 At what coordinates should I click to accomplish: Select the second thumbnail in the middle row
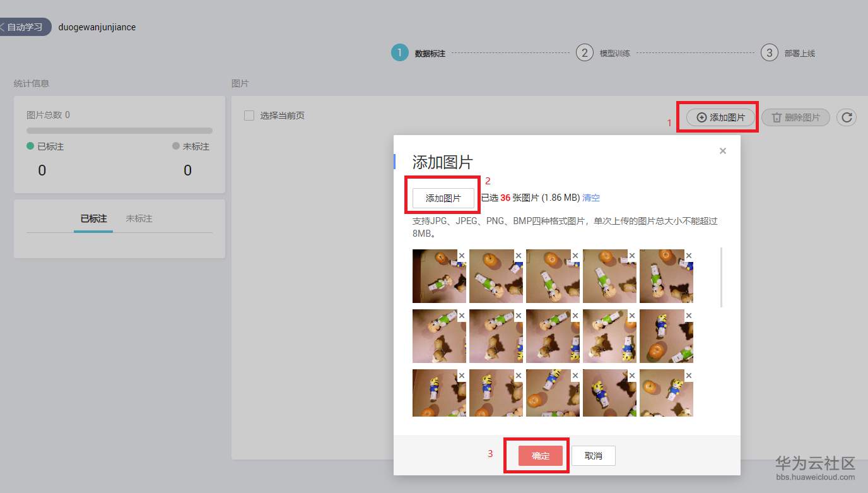(496, 336)
